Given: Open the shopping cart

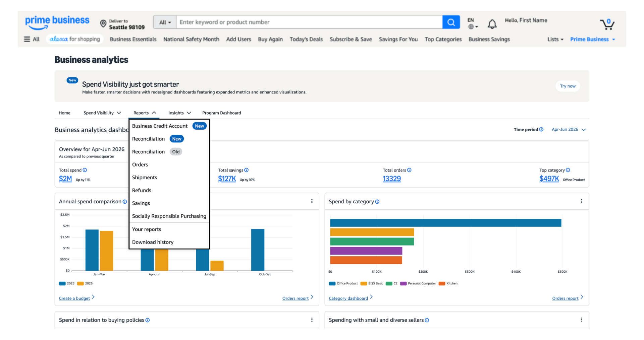Looking at the screenshot, I should pyautogui.click(x=607, y=24).
